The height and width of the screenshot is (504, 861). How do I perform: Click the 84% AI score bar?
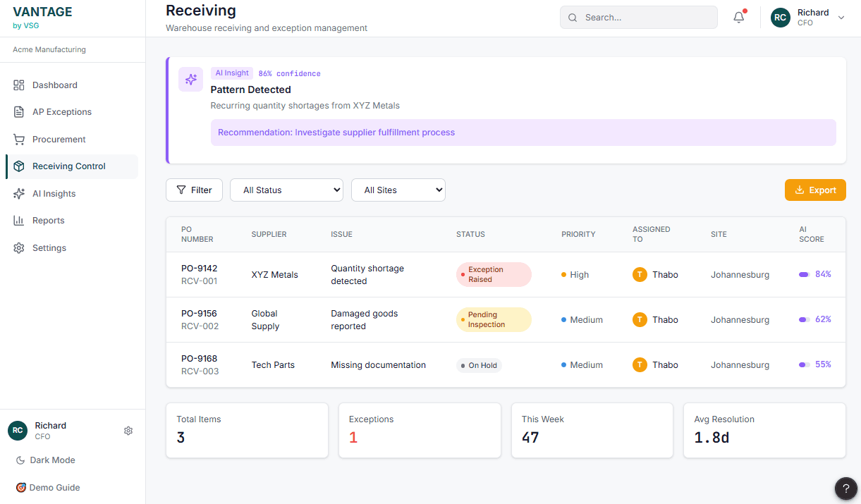(804, 275)
